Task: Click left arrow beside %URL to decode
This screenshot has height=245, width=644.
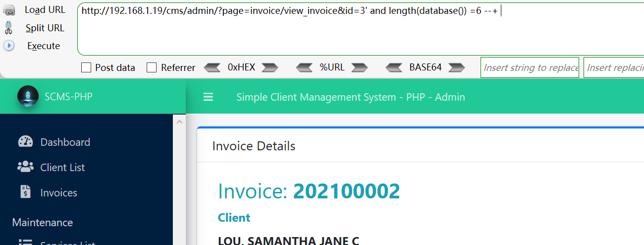Action: (304, 67)
